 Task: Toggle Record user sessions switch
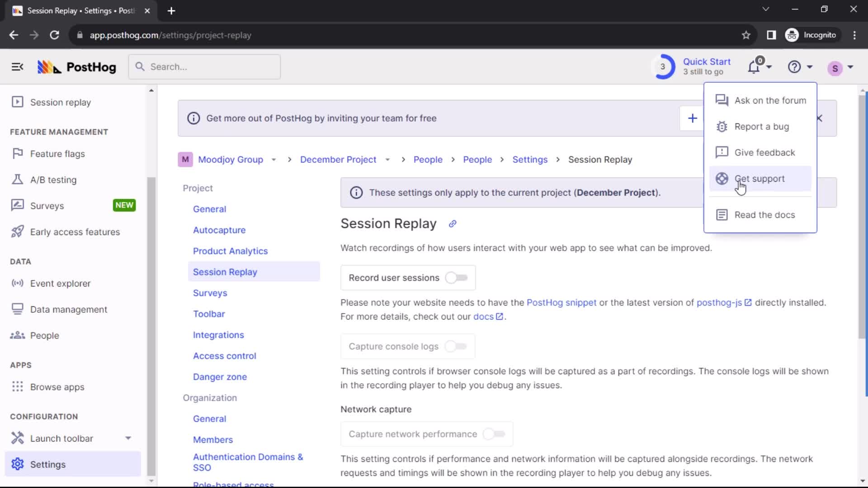point(456,278)
